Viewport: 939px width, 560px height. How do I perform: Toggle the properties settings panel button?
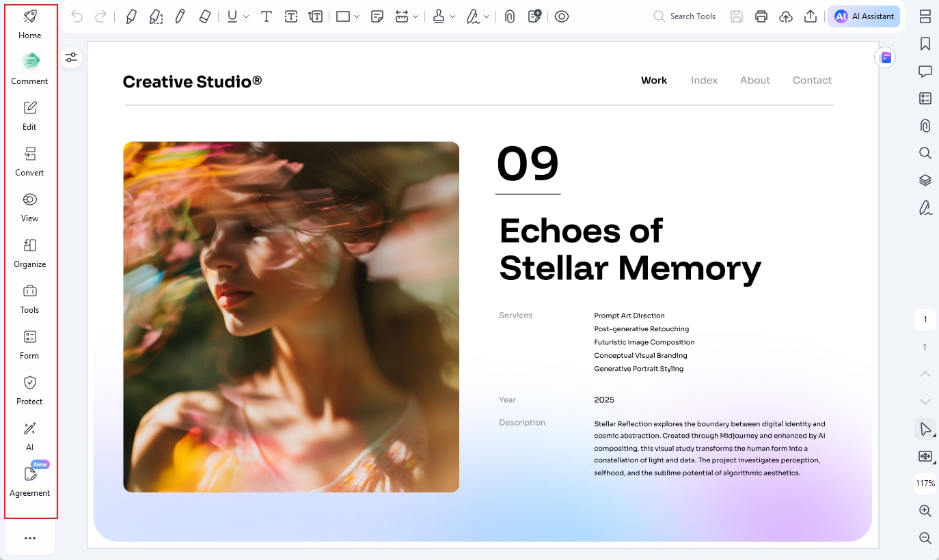click(x=71, y=58)
